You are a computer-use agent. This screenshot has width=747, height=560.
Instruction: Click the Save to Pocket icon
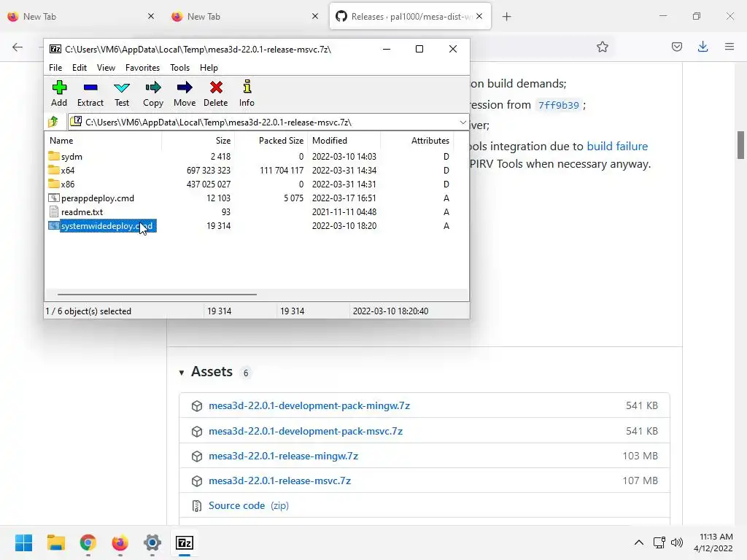coord(676,47)
